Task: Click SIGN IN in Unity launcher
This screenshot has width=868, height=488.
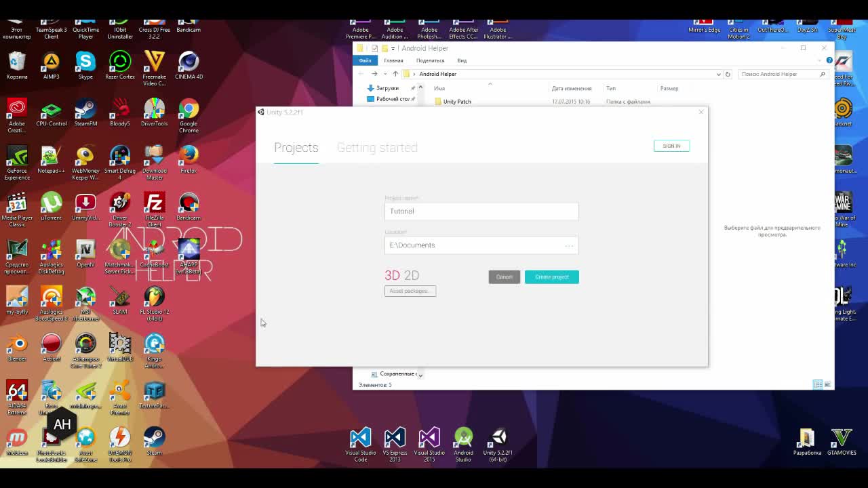Action: [x=671, y=146]
